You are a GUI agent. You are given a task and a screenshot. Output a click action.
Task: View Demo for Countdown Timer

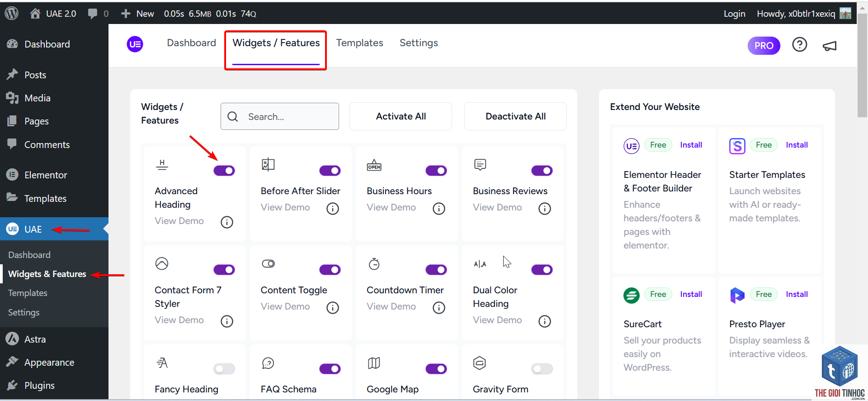pyautogui.click(x=391, y=306)
